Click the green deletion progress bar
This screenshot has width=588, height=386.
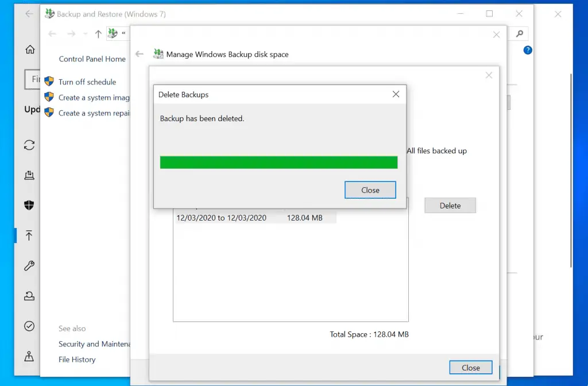tap(278, 162)
